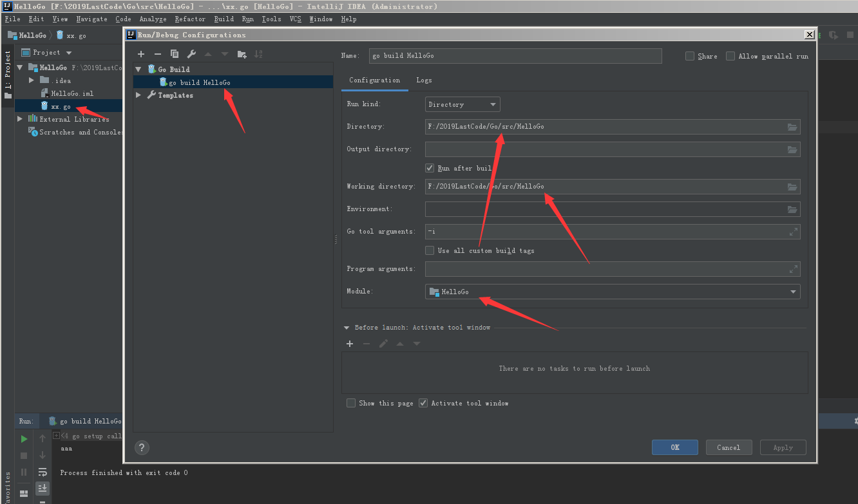Select go build HelloGo configuration

[x=233, y=82]
